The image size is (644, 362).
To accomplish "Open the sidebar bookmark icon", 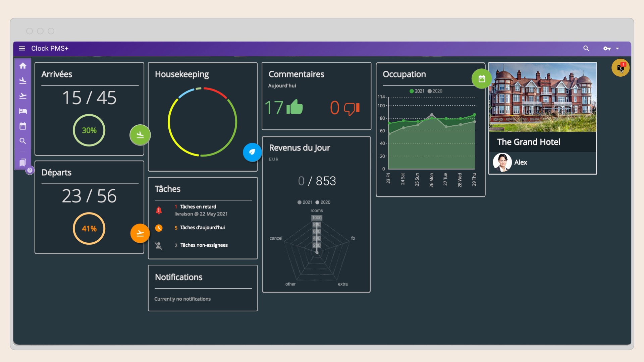I will (x=23, y=163).
